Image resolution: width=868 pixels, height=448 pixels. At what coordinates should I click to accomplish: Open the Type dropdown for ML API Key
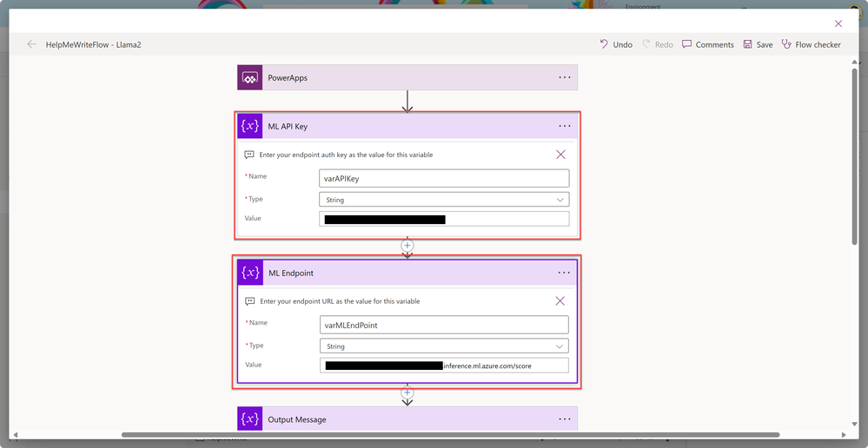(444, 199)
